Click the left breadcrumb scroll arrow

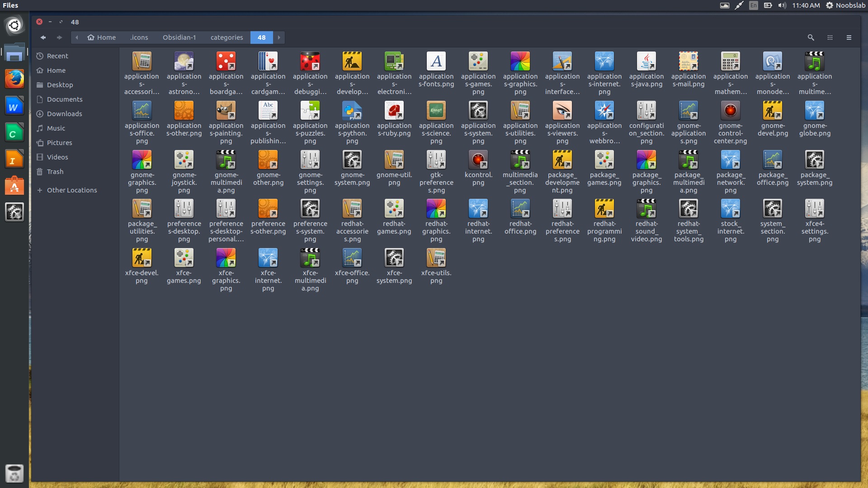pyautogui.click(x=77, y=38)
